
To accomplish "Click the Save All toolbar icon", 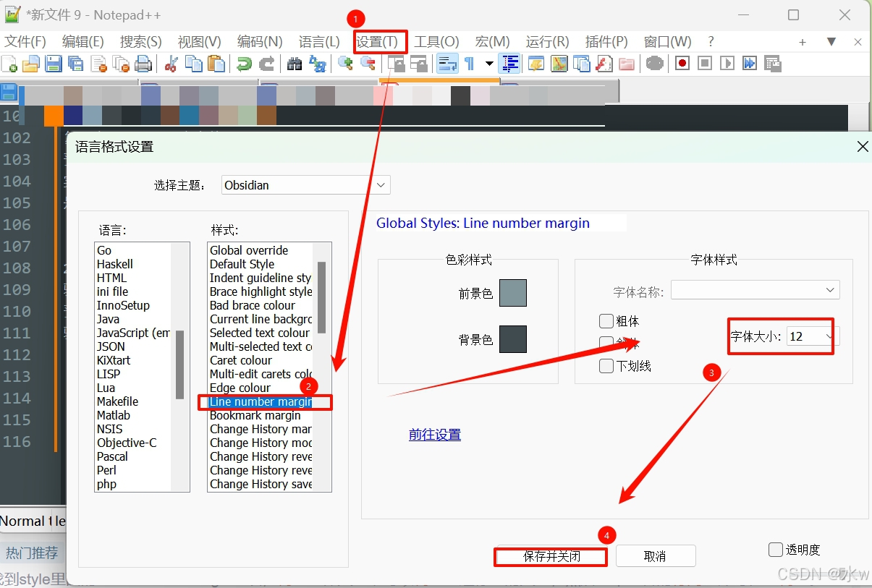I will 75,64.
